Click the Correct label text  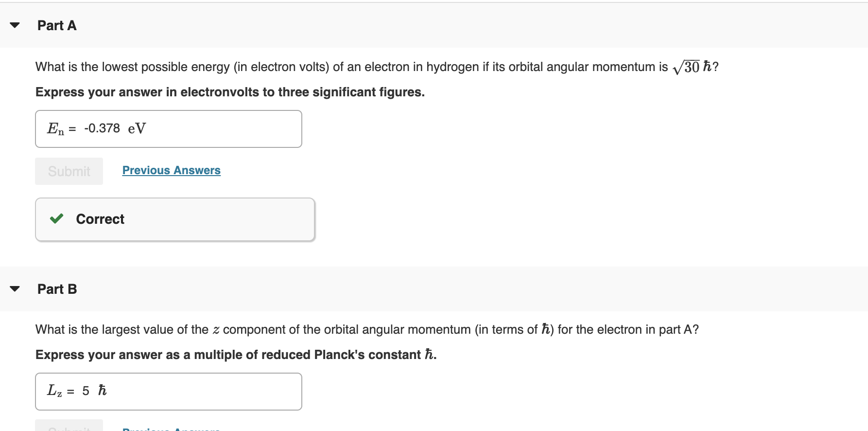click(x=100, y=219)
